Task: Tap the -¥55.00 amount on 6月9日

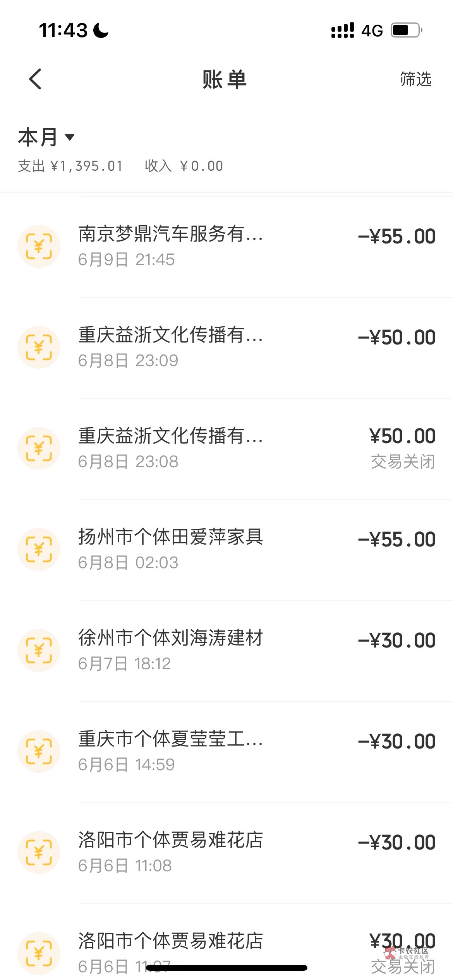Action: 396,236
